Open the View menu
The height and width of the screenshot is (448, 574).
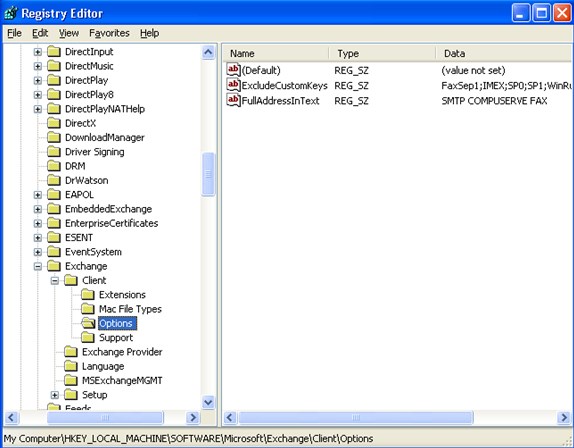(x=69, y=33)
